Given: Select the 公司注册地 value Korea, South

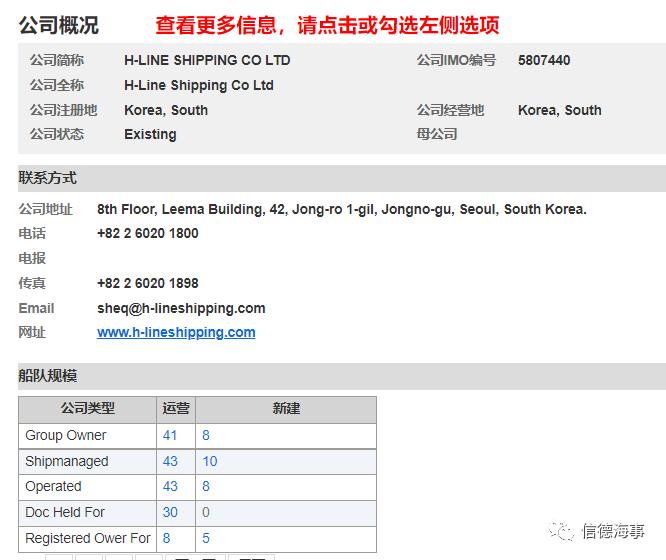Looking at the screenshot, I should pyautogui.click(x=166, y=110).
